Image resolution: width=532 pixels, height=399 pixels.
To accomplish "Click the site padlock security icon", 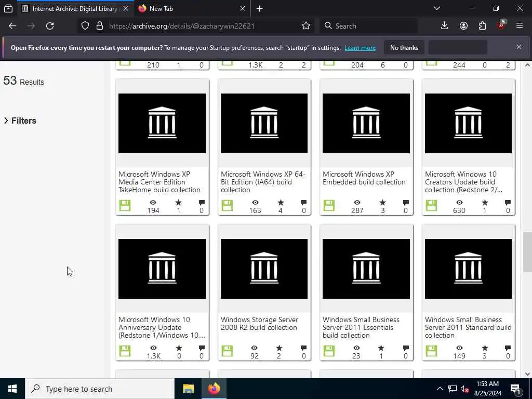I will pyautogui.click(x=100, y=26).
